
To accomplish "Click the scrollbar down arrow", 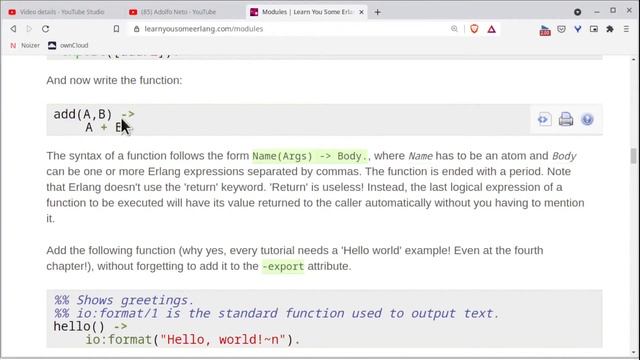I will pyautogui.click(x=633, y=353).
